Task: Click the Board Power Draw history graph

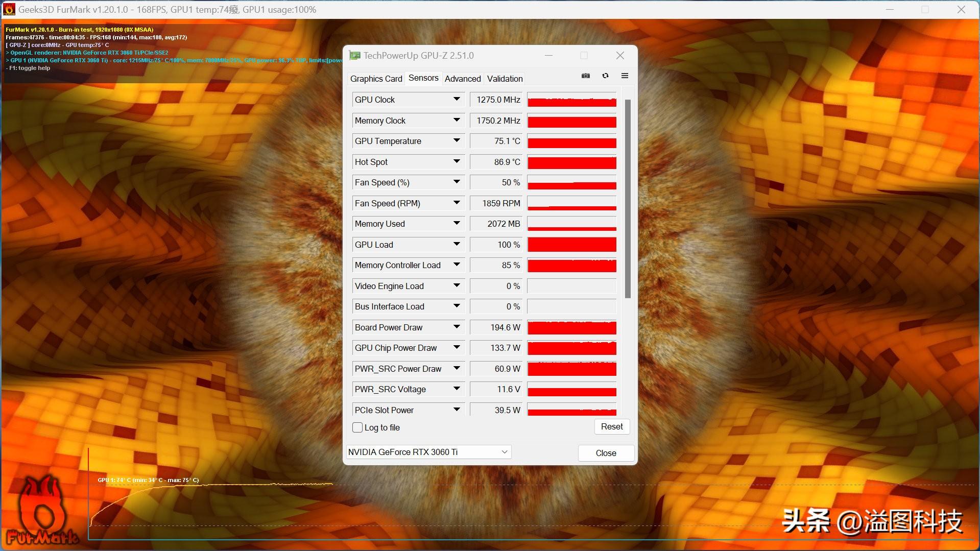Action: [571, 327]
